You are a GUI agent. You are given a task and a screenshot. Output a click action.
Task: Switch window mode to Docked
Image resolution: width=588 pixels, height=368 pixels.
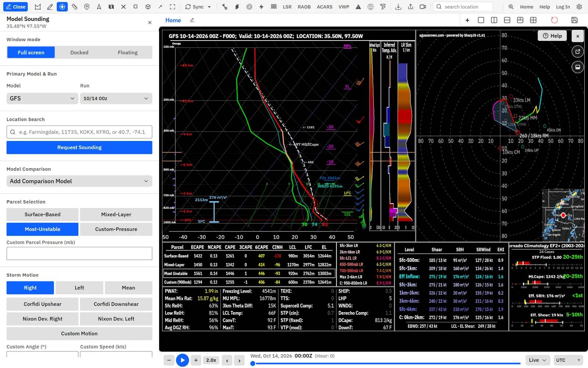79,52
